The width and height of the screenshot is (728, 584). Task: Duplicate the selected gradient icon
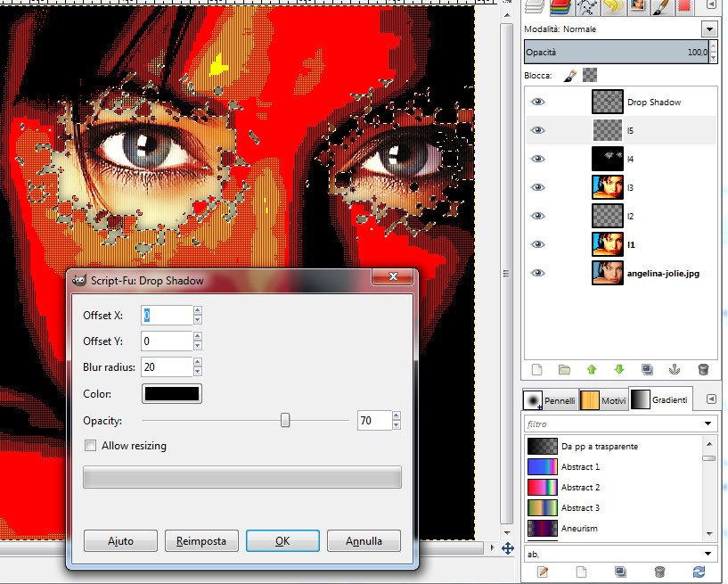(620, 572)
